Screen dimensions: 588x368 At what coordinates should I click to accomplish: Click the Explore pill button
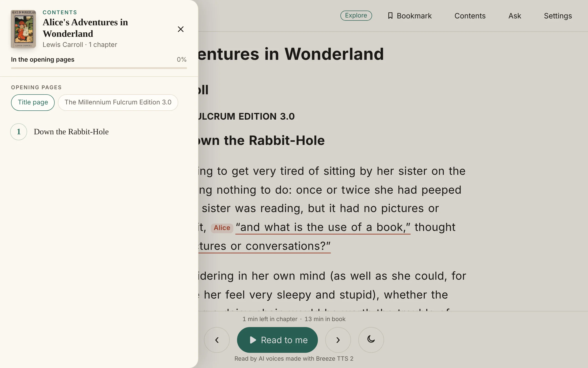click(356, 16)
